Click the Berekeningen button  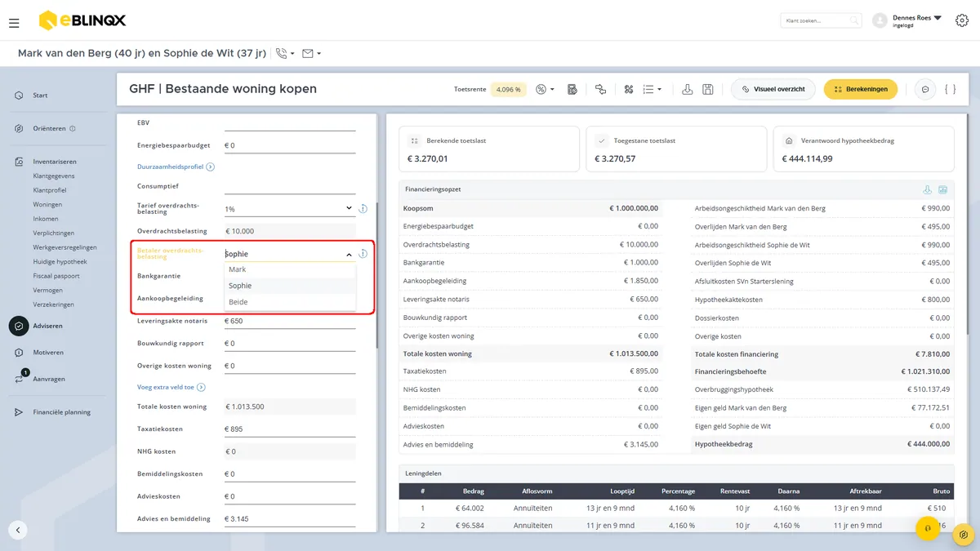pyautogui.click(x=861, y=89)
